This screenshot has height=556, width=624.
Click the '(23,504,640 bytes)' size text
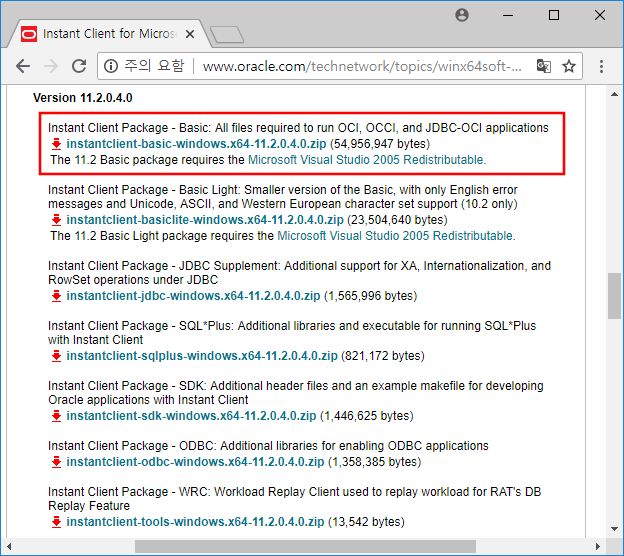(x=397, y=220)
